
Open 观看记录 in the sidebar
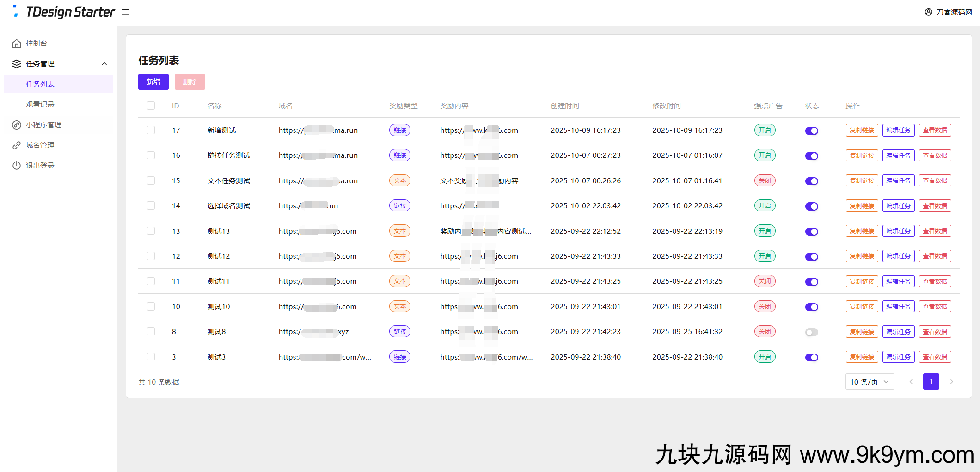click(40, 105)
